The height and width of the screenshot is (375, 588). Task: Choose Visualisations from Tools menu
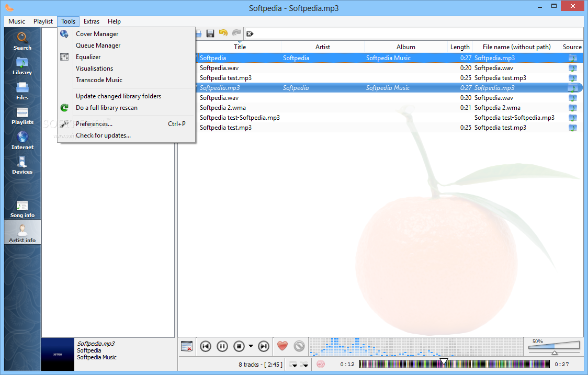point(127,68)
